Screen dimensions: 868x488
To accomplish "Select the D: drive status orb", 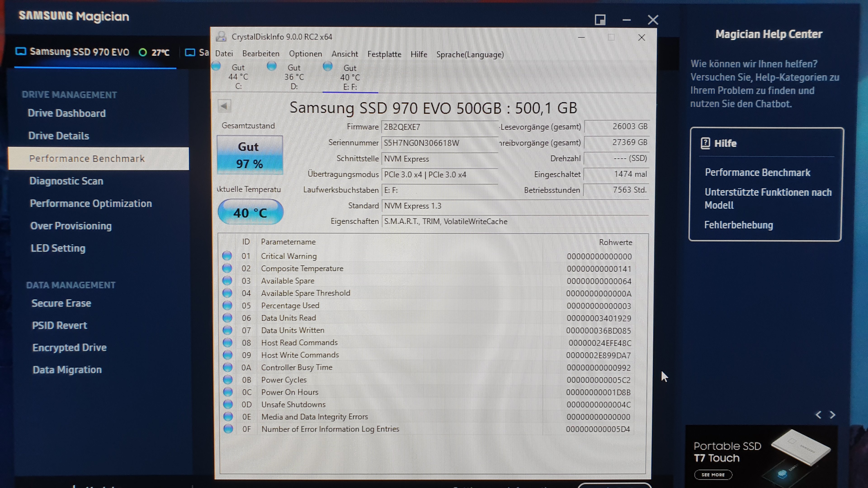I will pos(271,66).
